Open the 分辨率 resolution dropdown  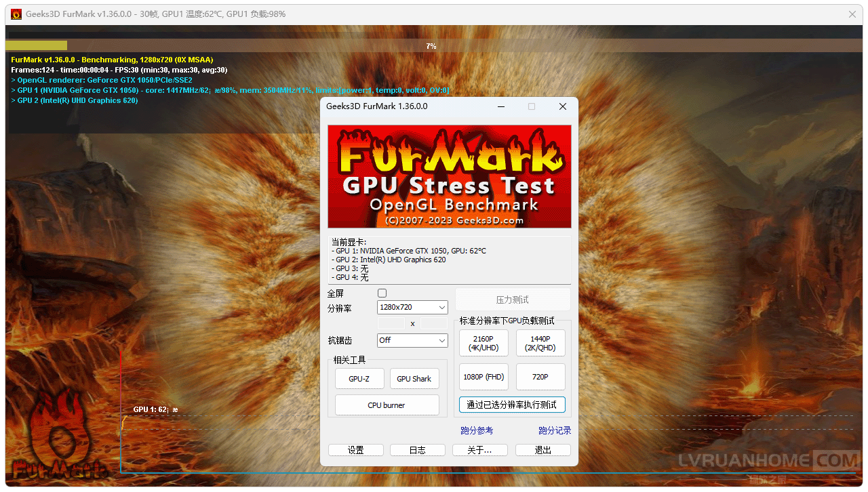[x=412, y=308]
